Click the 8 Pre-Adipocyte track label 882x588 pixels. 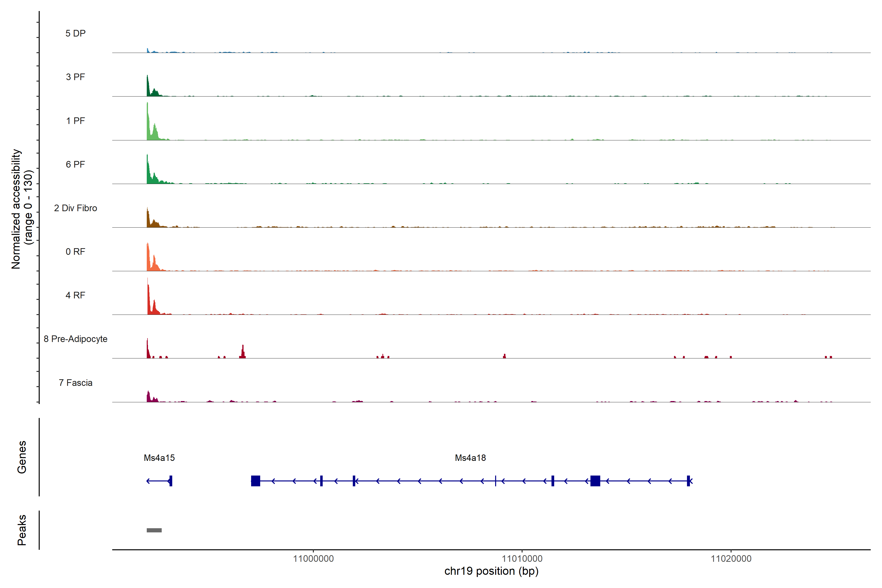75,339
